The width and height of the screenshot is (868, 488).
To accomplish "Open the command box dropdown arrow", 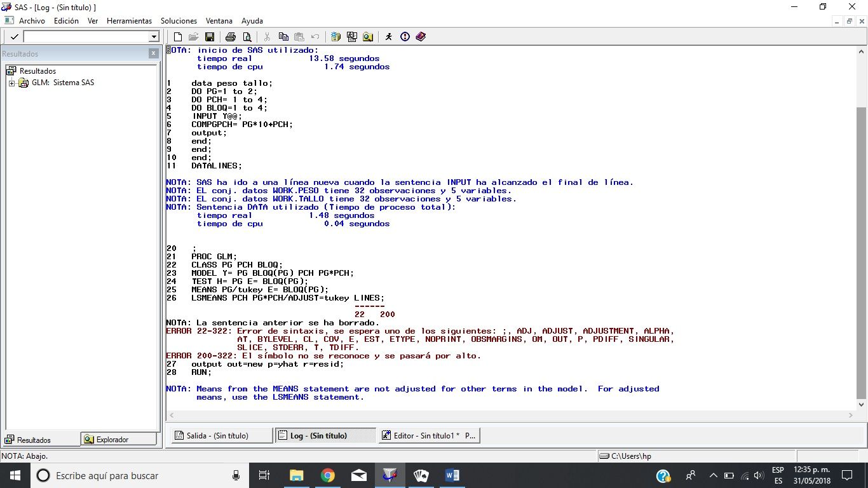I will (x=153, y=37).
